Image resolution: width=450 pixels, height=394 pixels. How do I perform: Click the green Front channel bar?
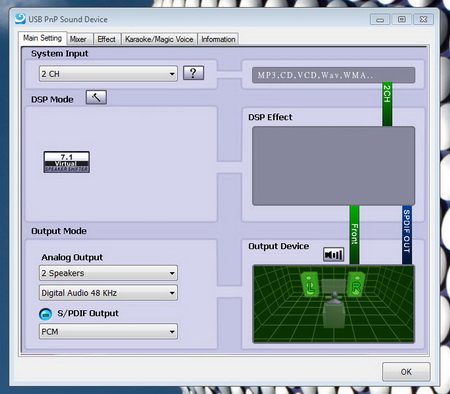354,235
